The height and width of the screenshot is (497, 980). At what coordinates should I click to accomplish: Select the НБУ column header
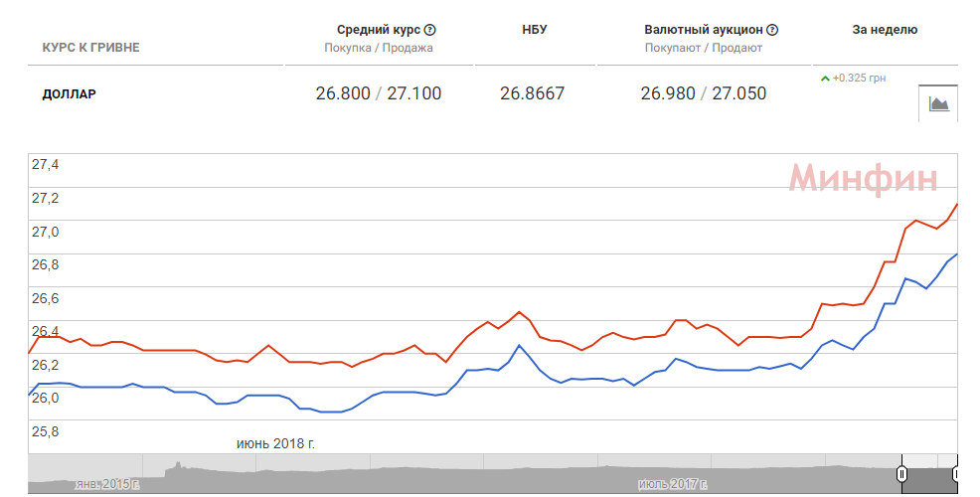click(534, 30)
